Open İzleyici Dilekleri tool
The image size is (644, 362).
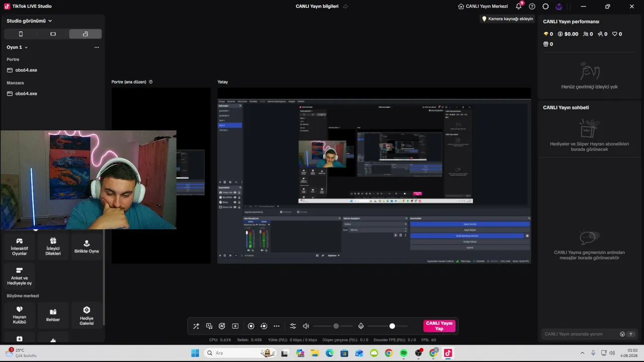(53, 247)
